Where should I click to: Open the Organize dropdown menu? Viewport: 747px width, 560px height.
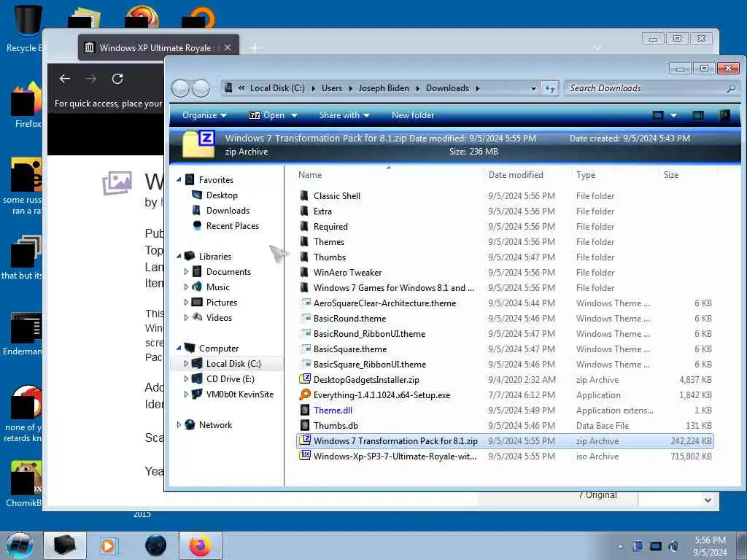[204, 115]
